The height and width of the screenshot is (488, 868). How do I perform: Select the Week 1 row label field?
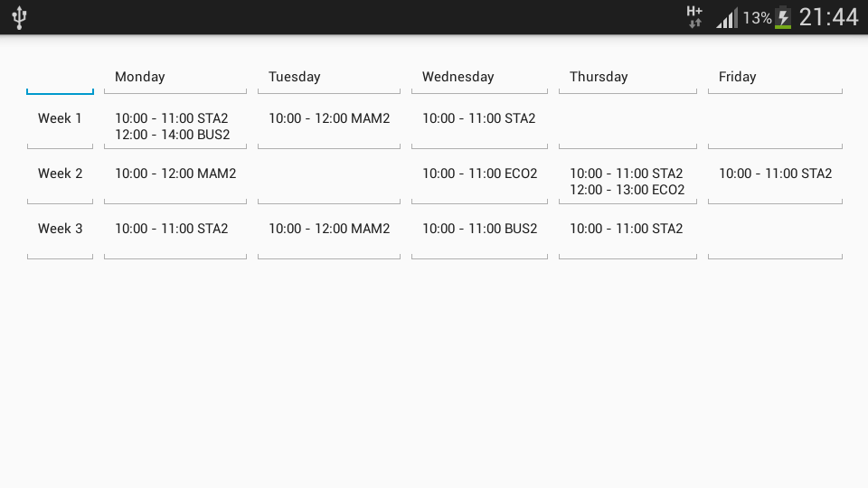tap(60, 127)
